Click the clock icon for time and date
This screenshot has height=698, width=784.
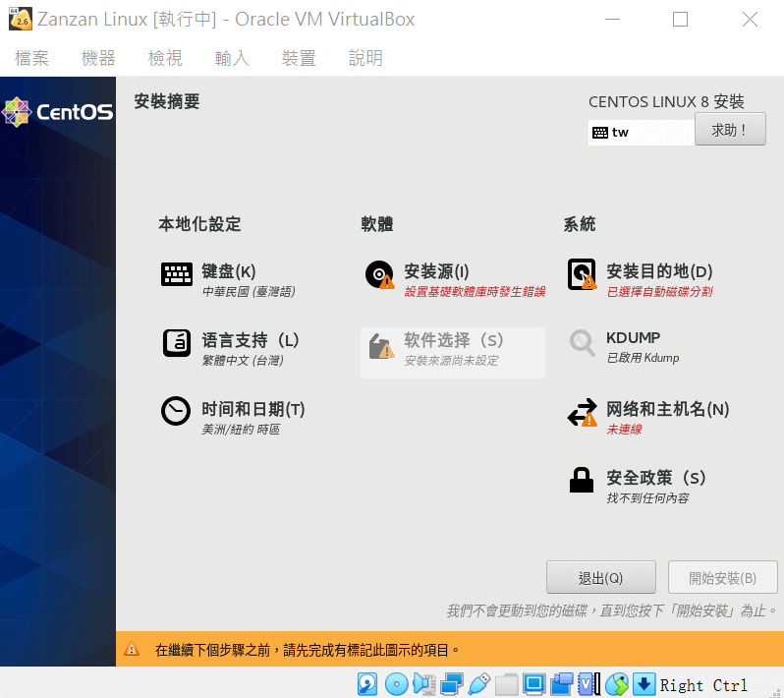(x=176, y=411)
